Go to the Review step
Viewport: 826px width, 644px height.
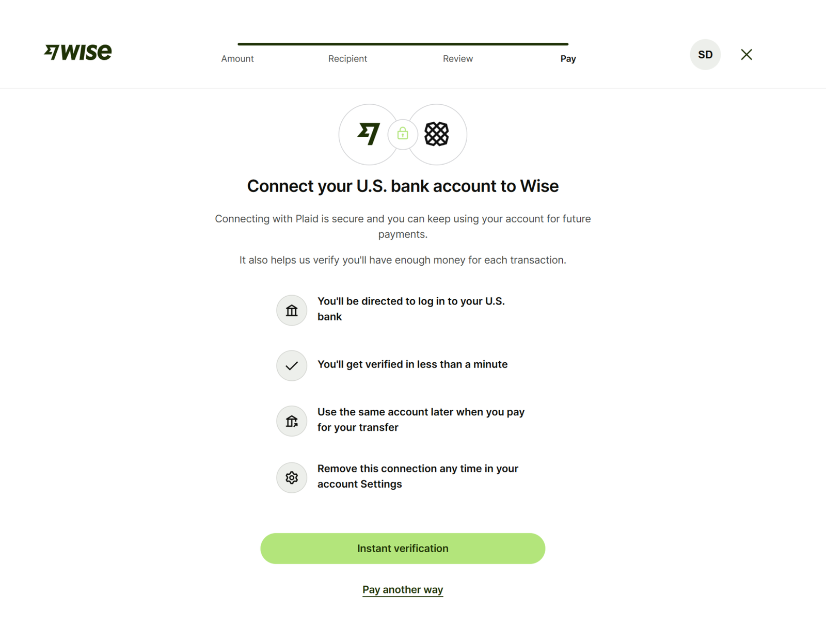(457, 59)
